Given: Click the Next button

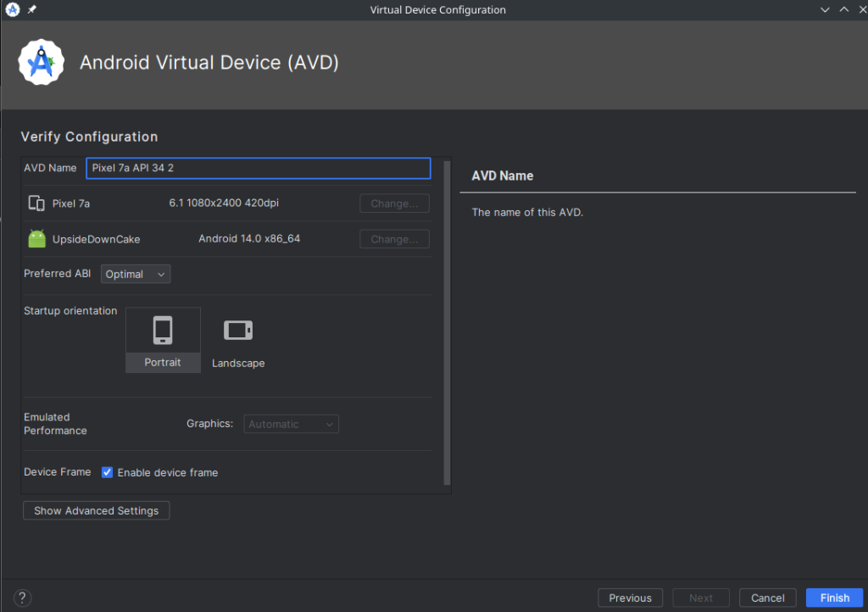Looking at the screenshot, I should pos(700,598).
